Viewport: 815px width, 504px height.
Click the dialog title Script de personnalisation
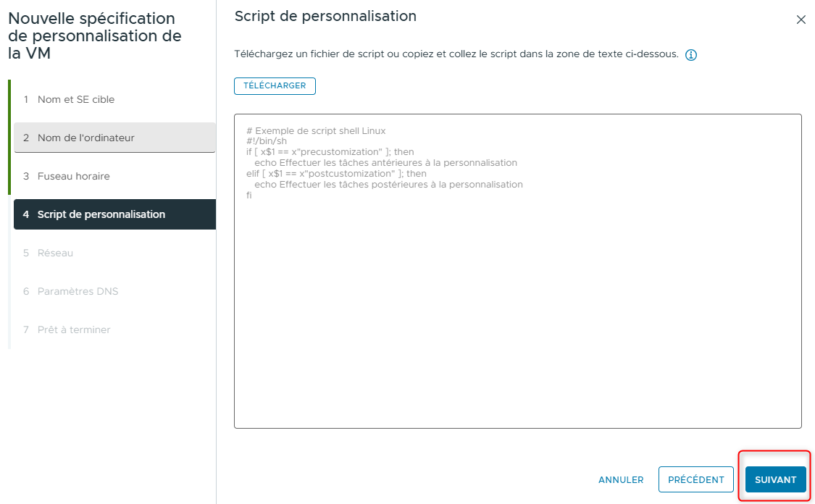[325, 15]
